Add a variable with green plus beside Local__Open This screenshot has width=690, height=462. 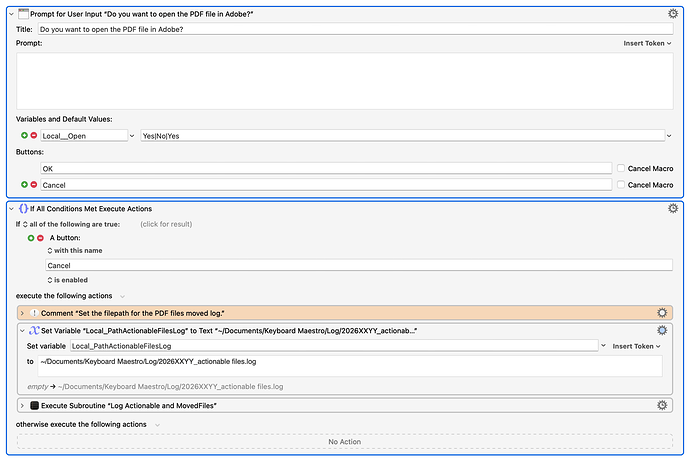[23, 135]
